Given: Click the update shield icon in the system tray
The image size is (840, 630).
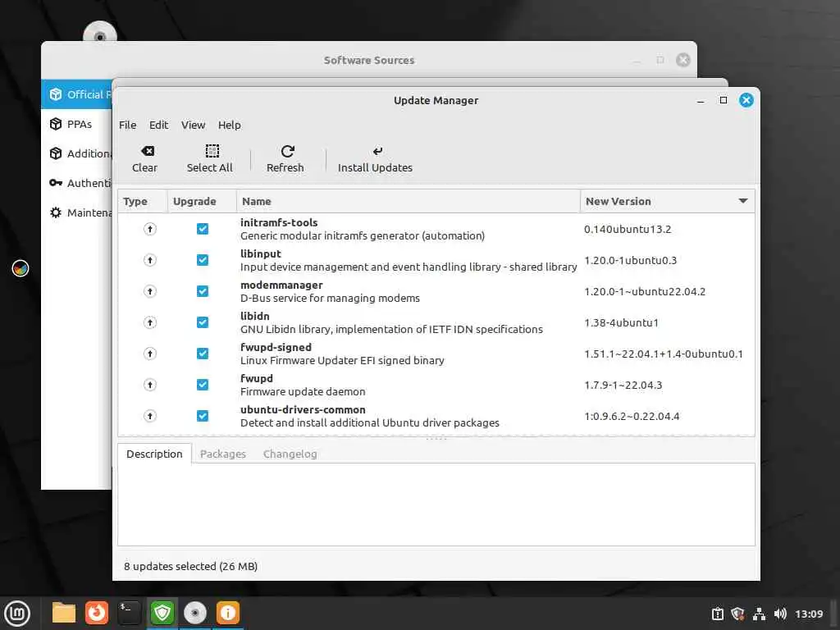Looking at the screenshot, I should click(x=737, y=614).
